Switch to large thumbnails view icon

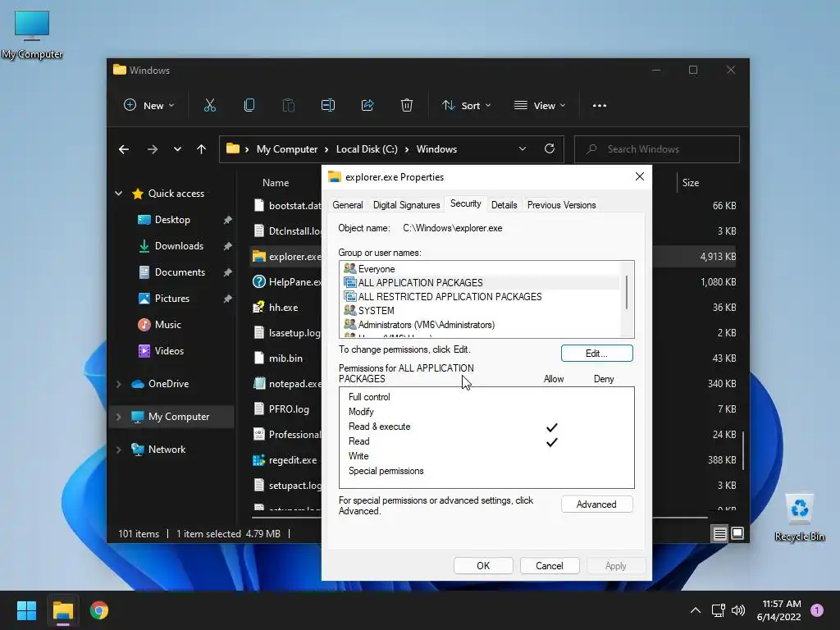[x=737, y=533]
